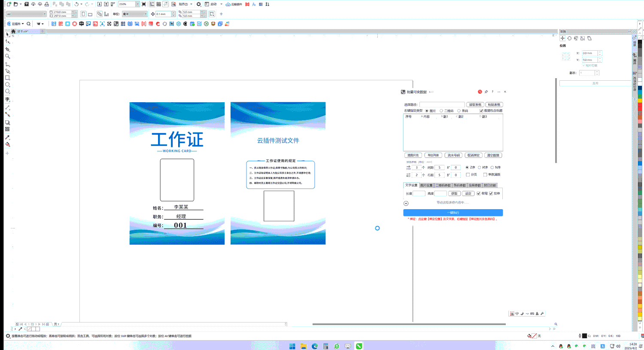Select the Transparency checkerboard tool

[x=7, y=129]
